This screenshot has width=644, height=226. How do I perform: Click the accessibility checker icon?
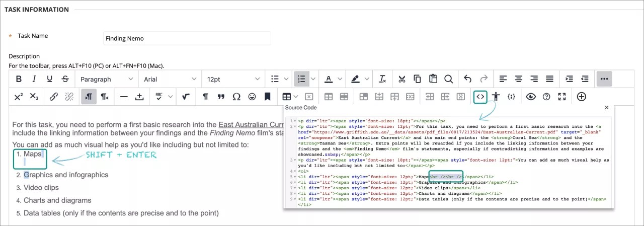(x=497, y=97)
